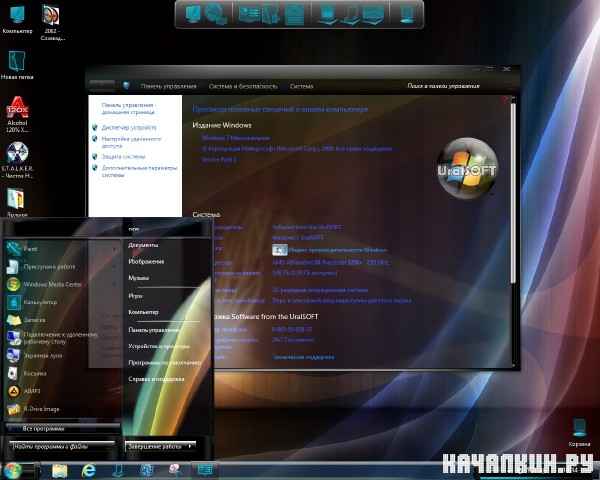
Task: Open Защита системы link in sidebar
Action: [x=124, y=157]
